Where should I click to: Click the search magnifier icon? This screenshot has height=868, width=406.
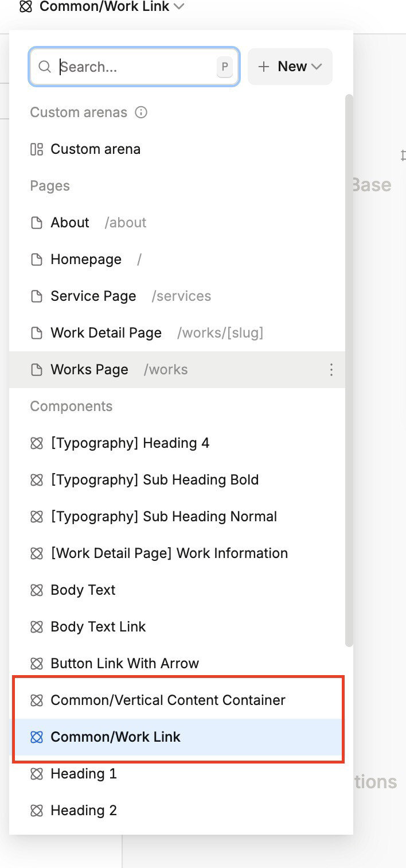click(45, 67)
